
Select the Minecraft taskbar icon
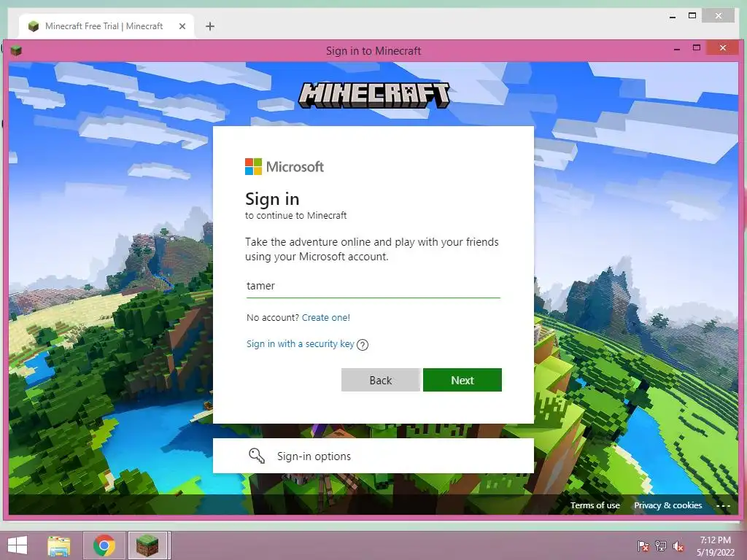(147, 545)
